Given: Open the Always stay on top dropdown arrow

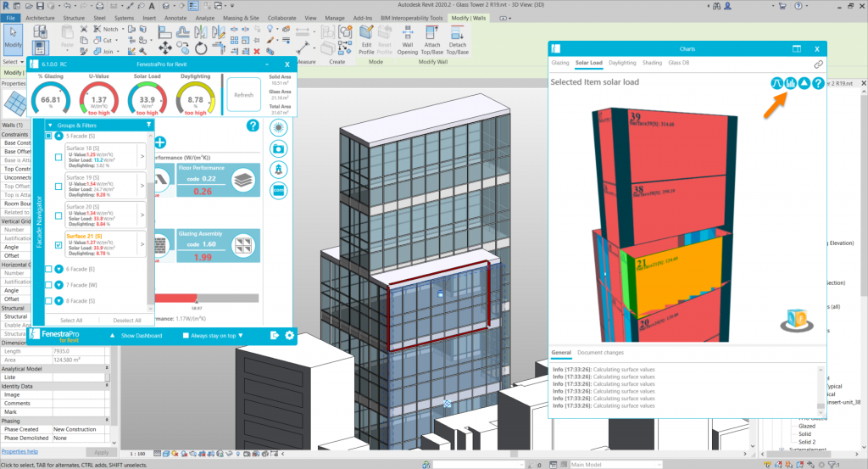Looking at the screenshot, I should pyautogui.click(x=240, y=336).
